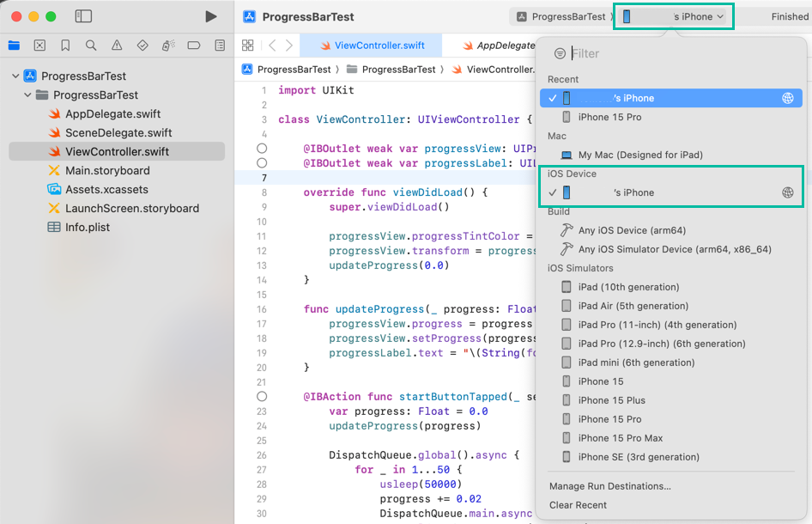This screenshot has height=524, width=812.
Task: Click Clear Recent
Action: click(578, 505)
